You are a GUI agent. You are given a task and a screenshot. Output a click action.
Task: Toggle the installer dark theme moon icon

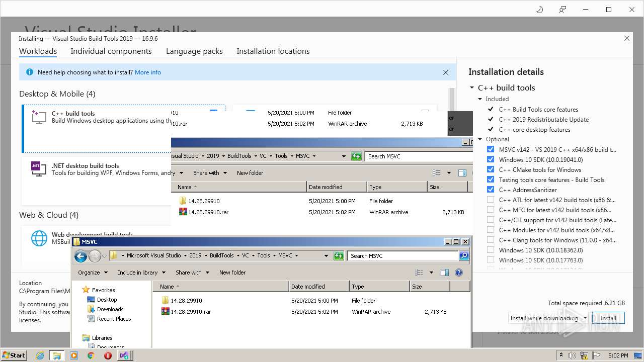[x=539, y=10]
